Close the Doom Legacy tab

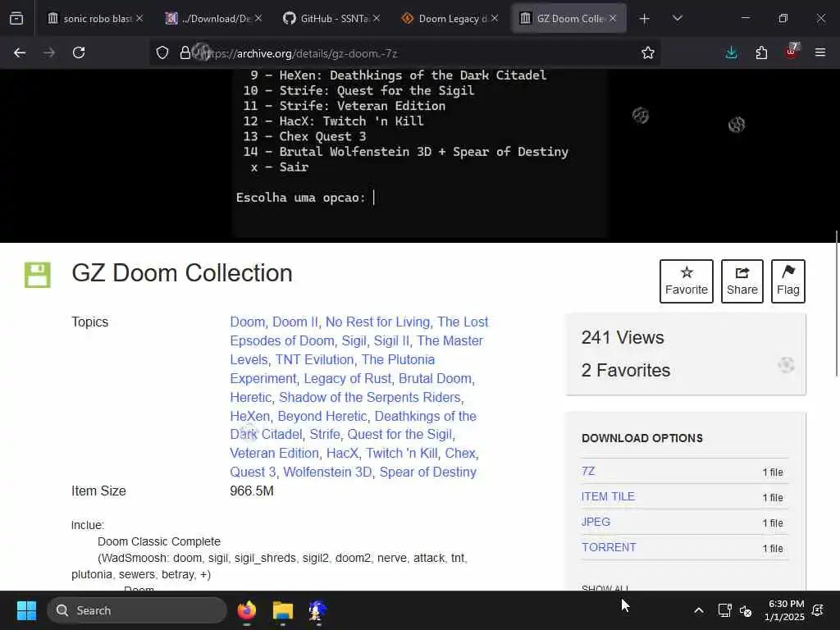pyautogui.click(x=495, y=18)
